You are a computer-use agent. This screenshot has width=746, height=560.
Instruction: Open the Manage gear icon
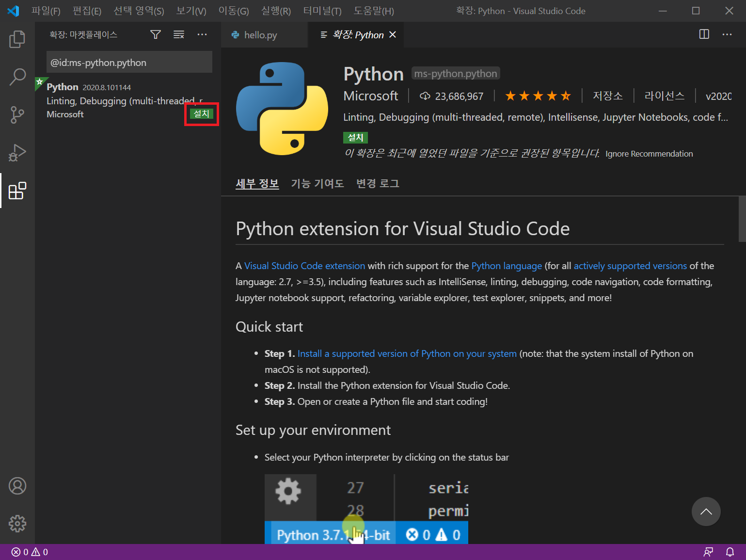coord(17,524)
